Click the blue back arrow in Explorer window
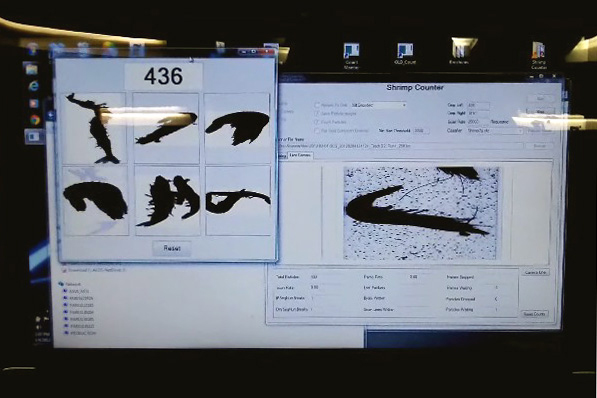The image size is (597, 398). (x=51, y=115)
